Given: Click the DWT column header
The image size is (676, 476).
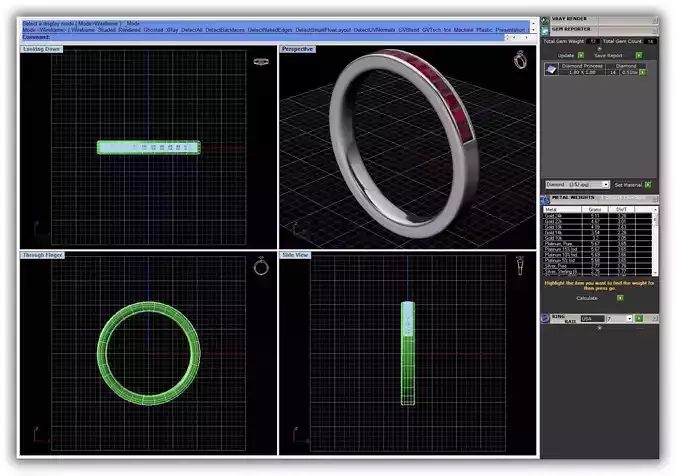Looking at the screenshot, I should point(621,210).
